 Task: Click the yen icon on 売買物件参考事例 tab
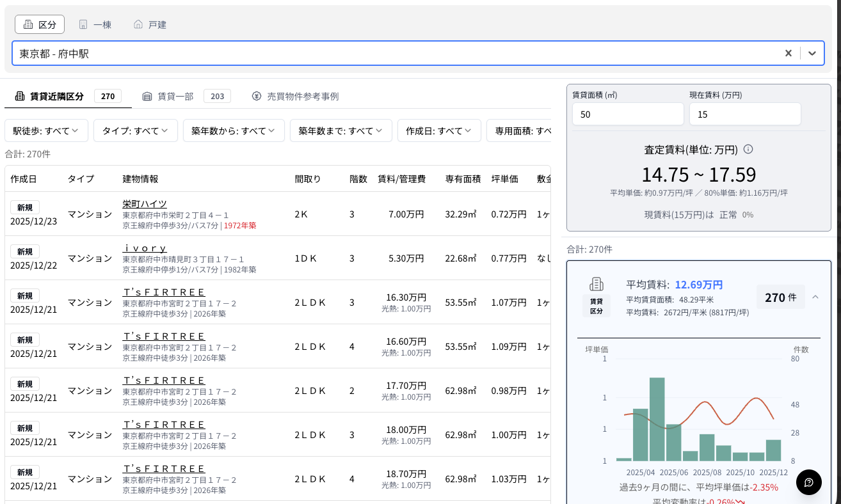256,96
